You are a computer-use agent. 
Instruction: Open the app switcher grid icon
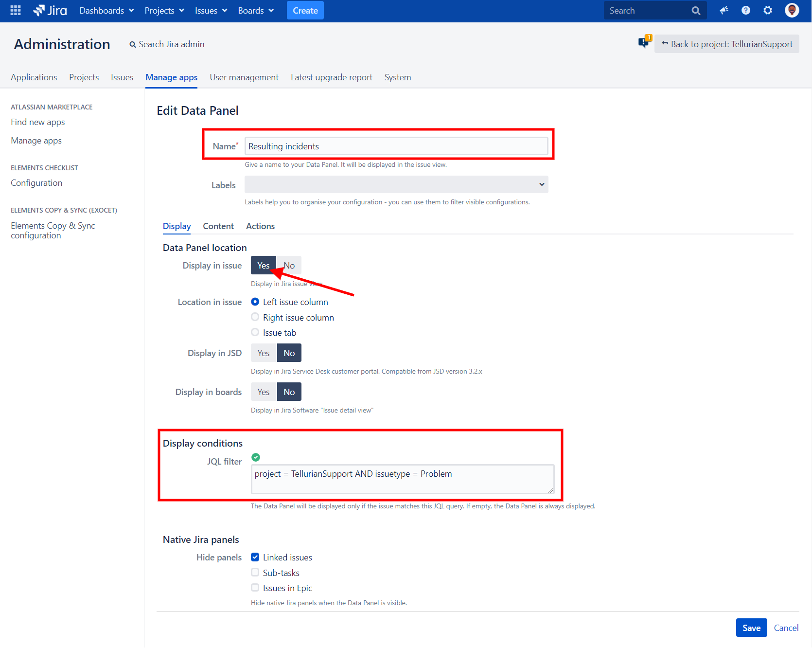click(16, 10)
